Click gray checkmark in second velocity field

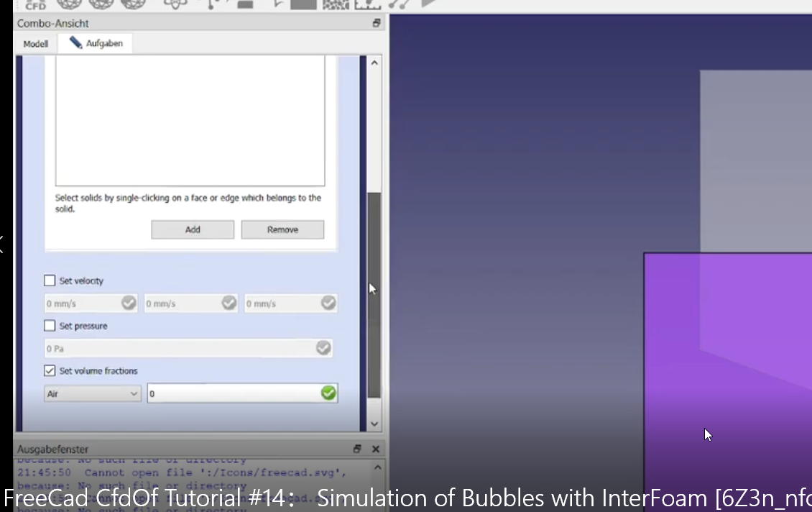(229, 303)
